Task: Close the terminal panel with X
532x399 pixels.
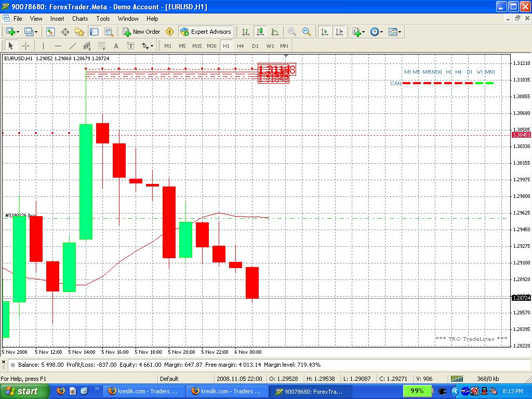Action: coord(4,362)
